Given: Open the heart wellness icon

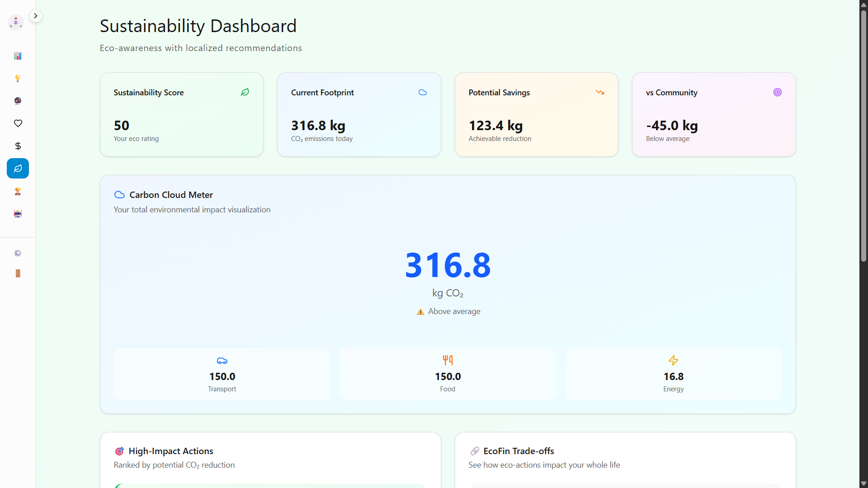Looking at the screenshot, I should 18,123.
